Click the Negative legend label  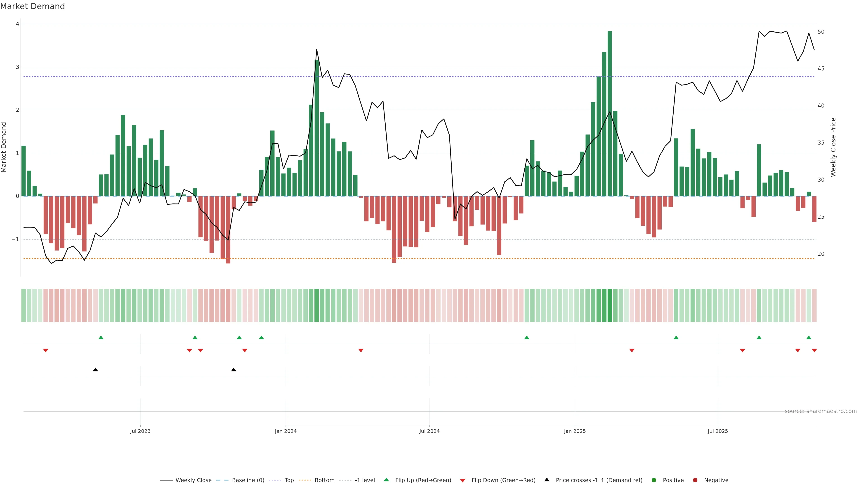pos(716,480)
